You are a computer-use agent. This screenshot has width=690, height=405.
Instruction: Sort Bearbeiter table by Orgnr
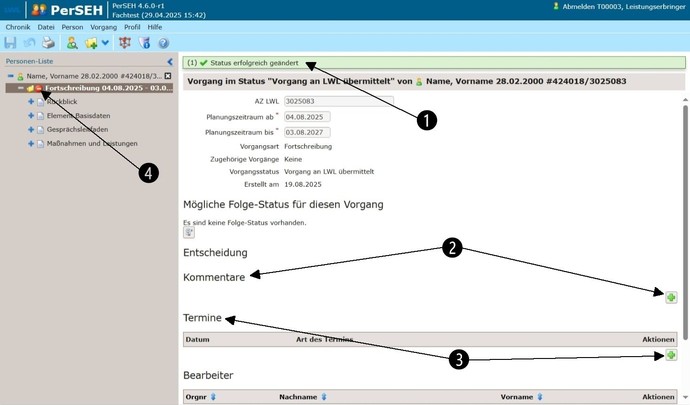(213, 397)
